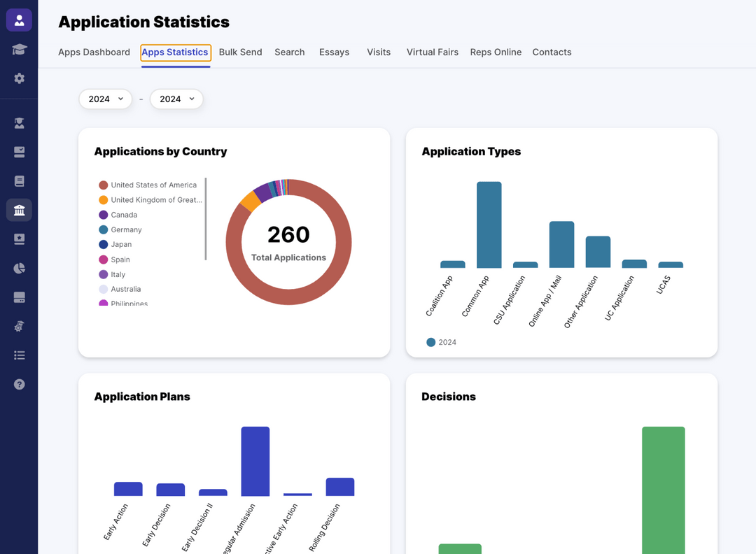Screen dimensions: 756x554
Task: Click the Contacts navigation link
Action: click(552, 52)
